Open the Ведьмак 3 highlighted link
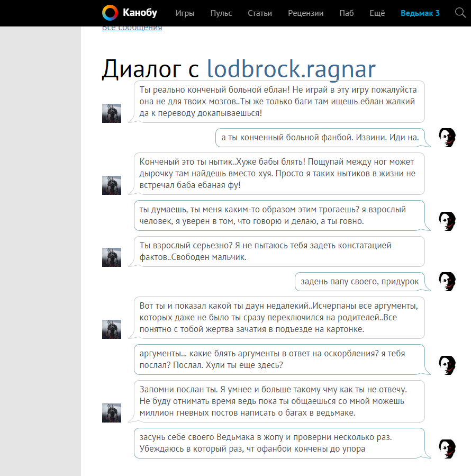Viewport: 471px width, 476px height. coord(420,13)
